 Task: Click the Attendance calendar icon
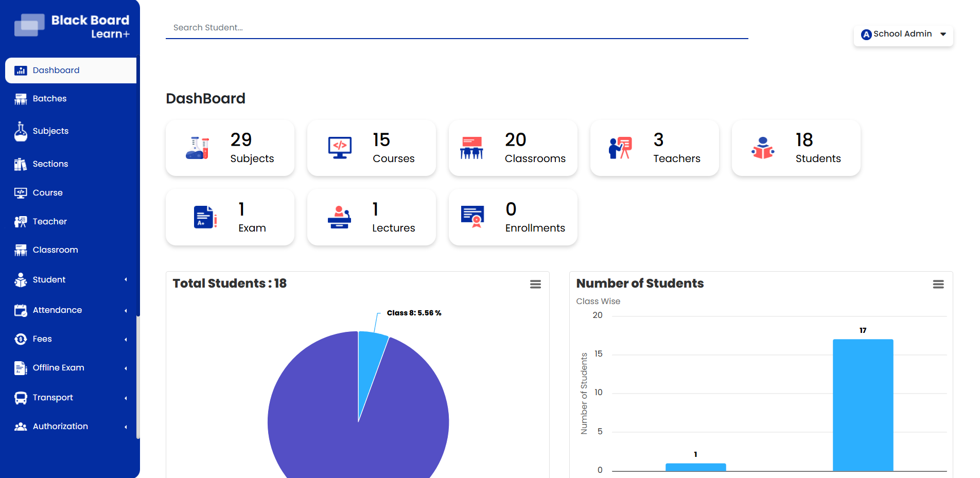(x=21, y=310)
